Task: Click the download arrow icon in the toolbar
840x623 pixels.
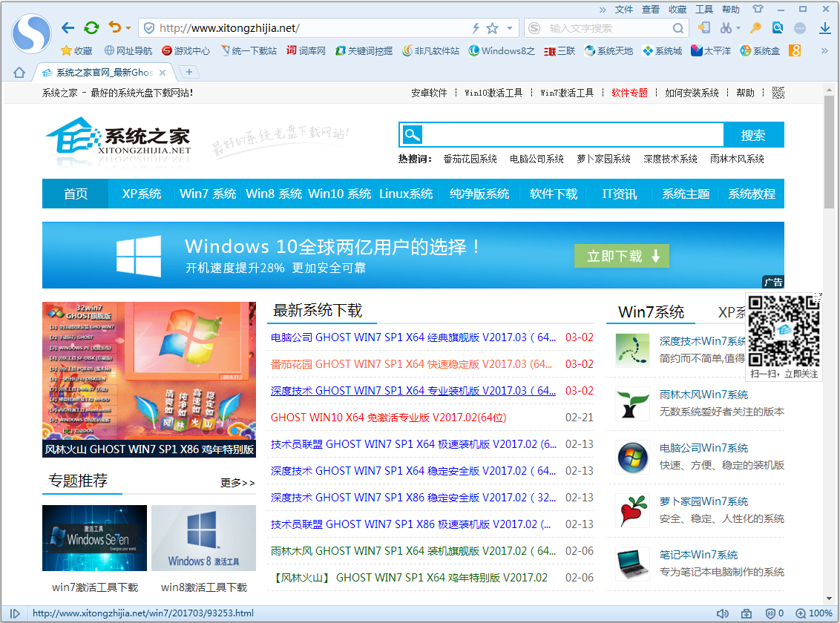Action: coord(824,28)
